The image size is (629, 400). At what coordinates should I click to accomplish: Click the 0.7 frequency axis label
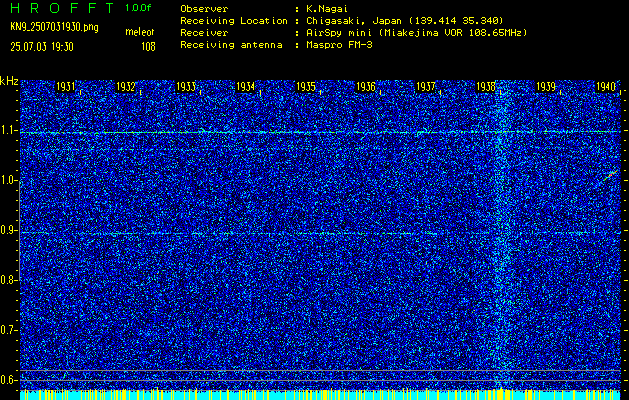8,330
